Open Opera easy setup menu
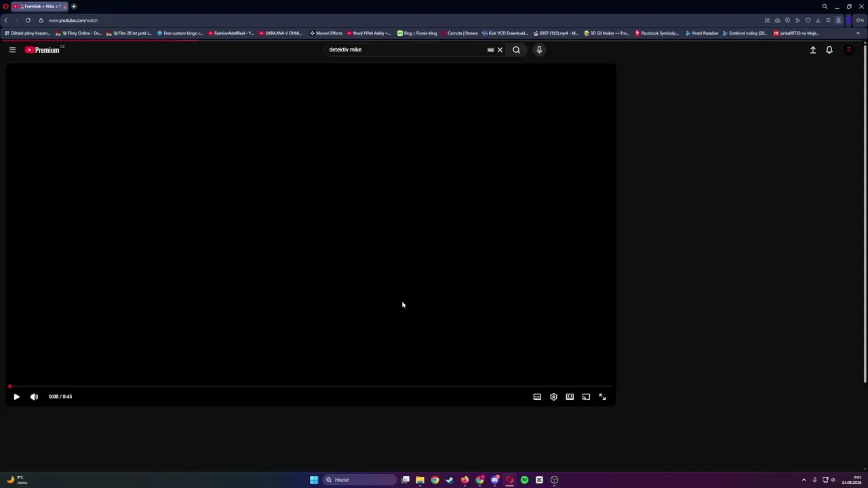Screen dimensions: 868x488 point(828,20)
